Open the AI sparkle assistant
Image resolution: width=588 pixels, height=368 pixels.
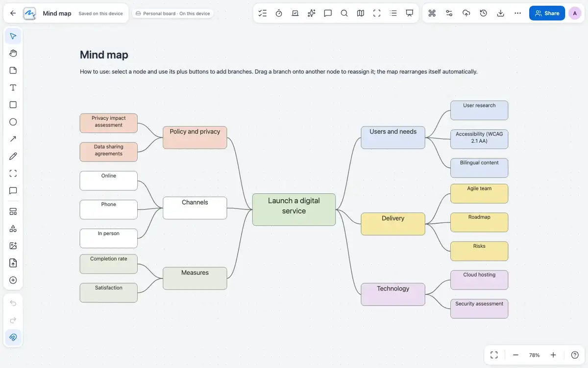[311, 13]
